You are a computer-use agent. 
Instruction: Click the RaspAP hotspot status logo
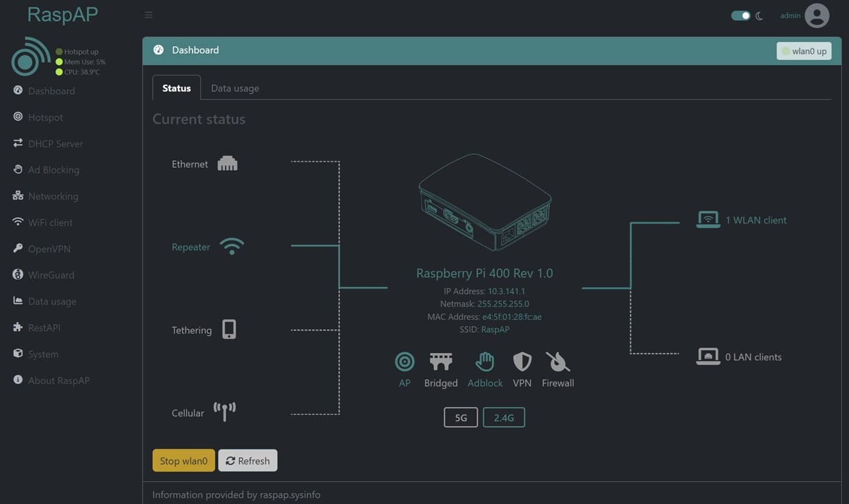(30, 57)
